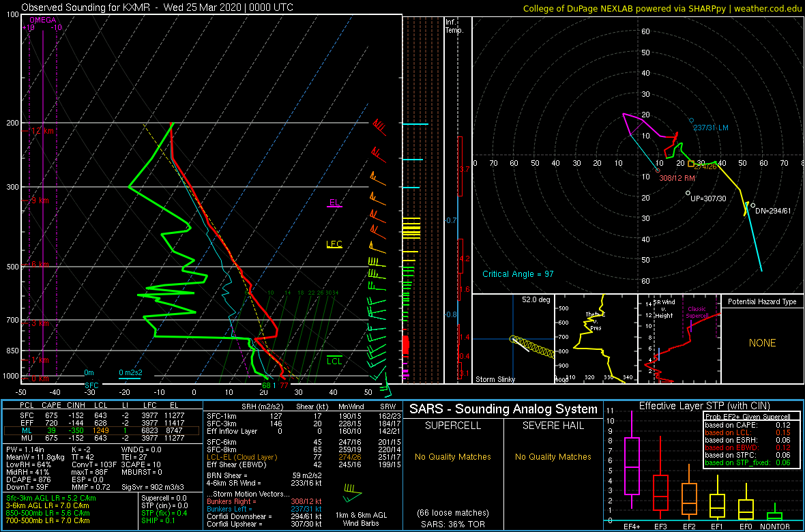Click the Classic Supercell label
Screen dimensions: 805x532
point(699,314)
